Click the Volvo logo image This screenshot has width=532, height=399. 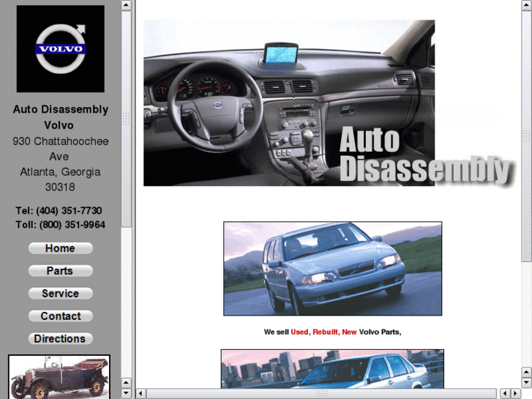pos(61,48)
